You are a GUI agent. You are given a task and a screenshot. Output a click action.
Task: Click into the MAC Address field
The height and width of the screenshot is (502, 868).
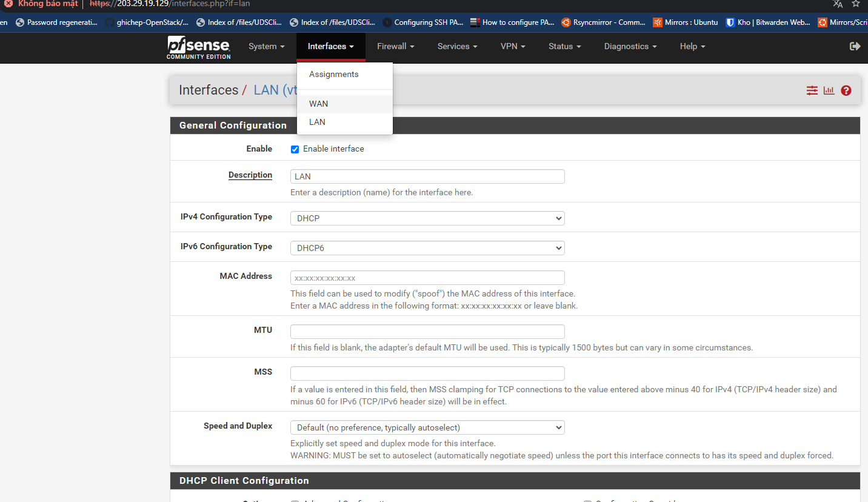[427, 278]
